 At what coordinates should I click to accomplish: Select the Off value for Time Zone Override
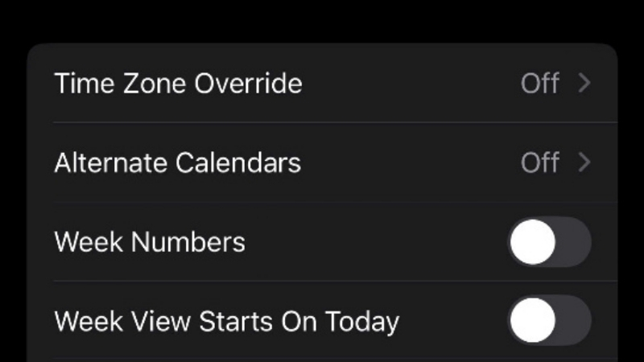pos(539,84)
